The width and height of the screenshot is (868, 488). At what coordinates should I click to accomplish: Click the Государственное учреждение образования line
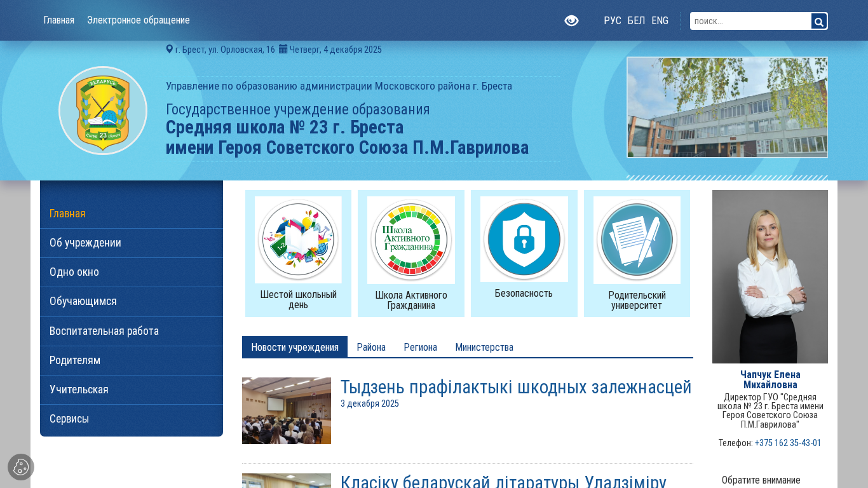pyautogui.click(x=298, y=109)
